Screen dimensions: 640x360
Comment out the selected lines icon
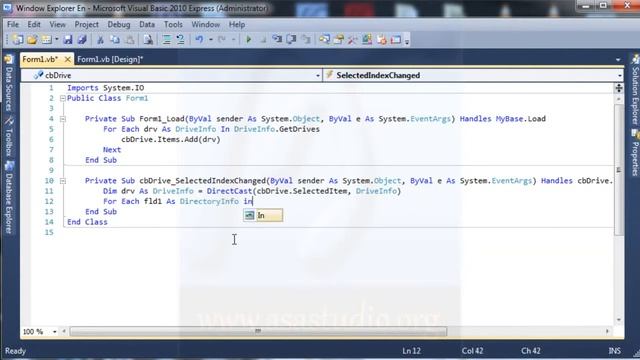[x=167, y=40]
